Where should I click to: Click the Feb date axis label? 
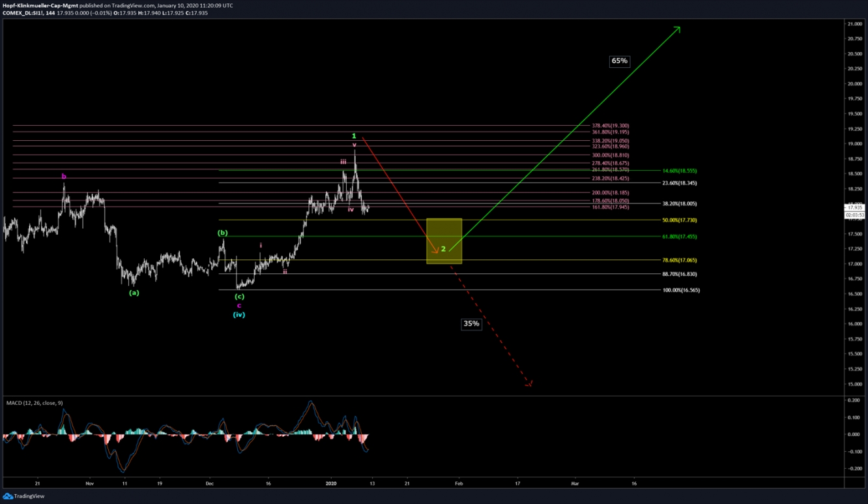tap(458, 484)
